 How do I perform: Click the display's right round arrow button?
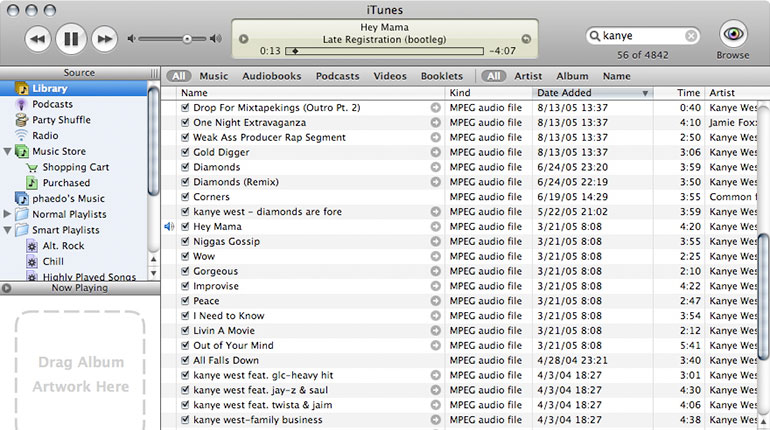(x=526, y=39)
